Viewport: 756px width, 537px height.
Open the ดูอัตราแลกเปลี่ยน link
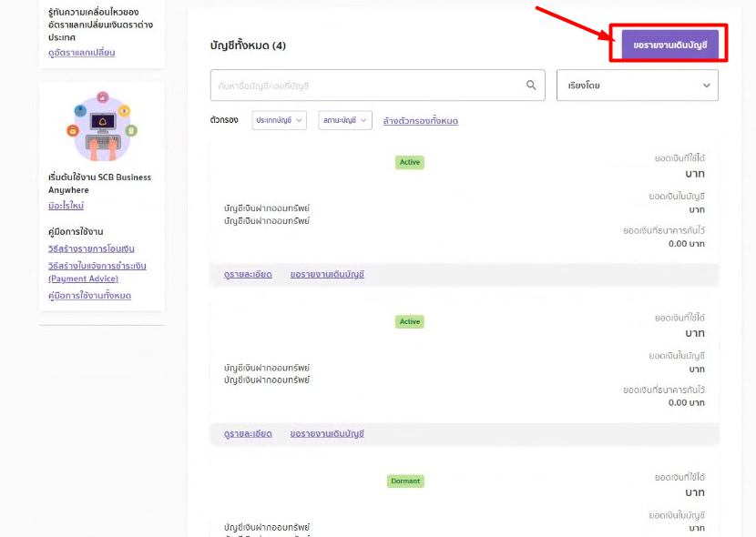(x=81, y=53)
